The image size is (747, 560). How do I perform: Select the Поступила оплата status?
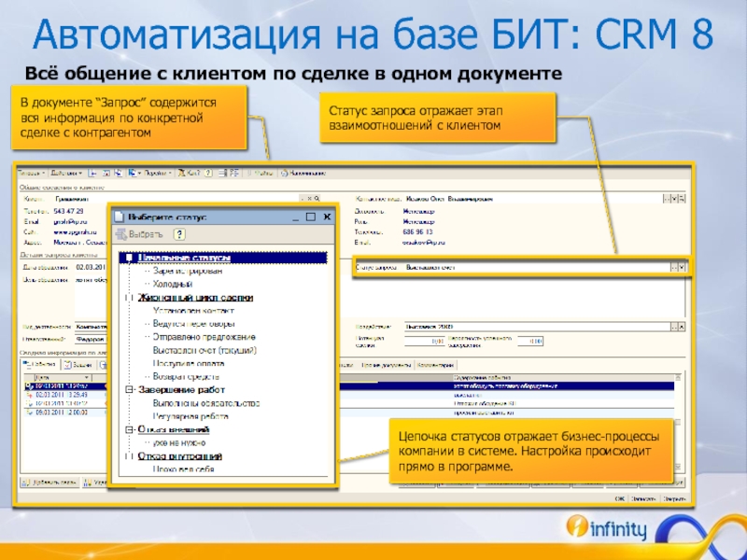click(x=189, y=364)
